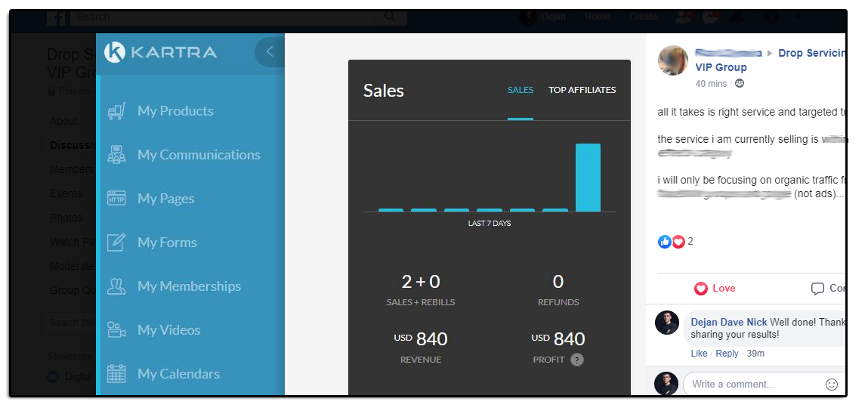This screenshot has width=868, height=411.
Task: Open the Notifications bell icon
Action: 737,17
